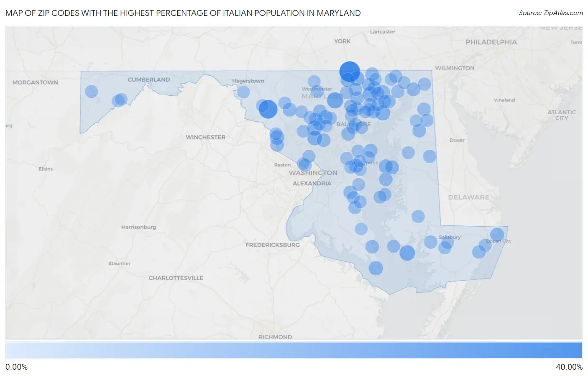Click the dark bubble west of Salisbury
Screen dimensions: 588x376
click(x=407, y=253)
